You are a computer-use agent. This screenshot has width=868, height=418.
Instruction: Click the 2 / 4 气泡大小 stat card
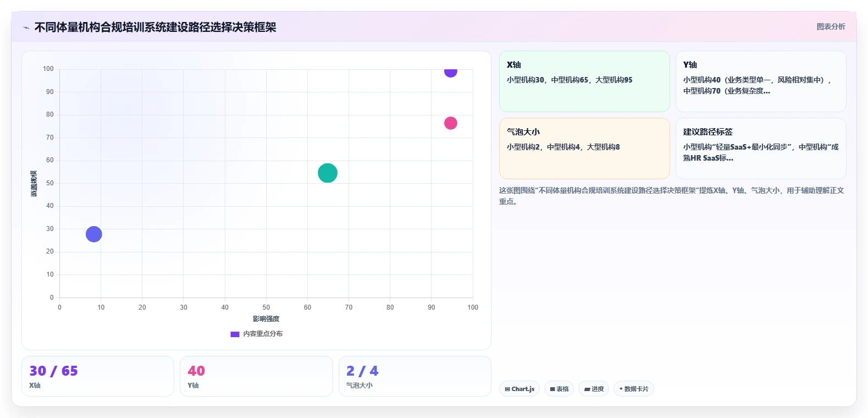(415, 376)
